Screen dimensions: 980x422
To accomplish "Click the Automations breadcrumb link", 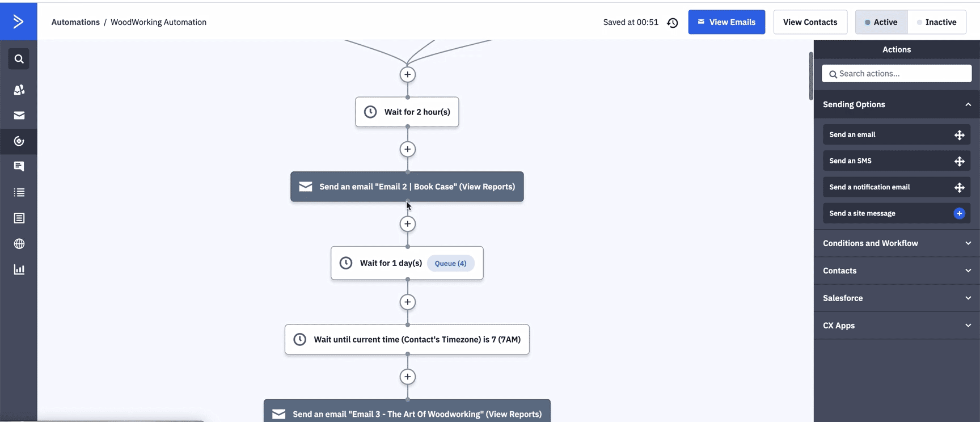I will pyautogui.click(x=75, y=22).
